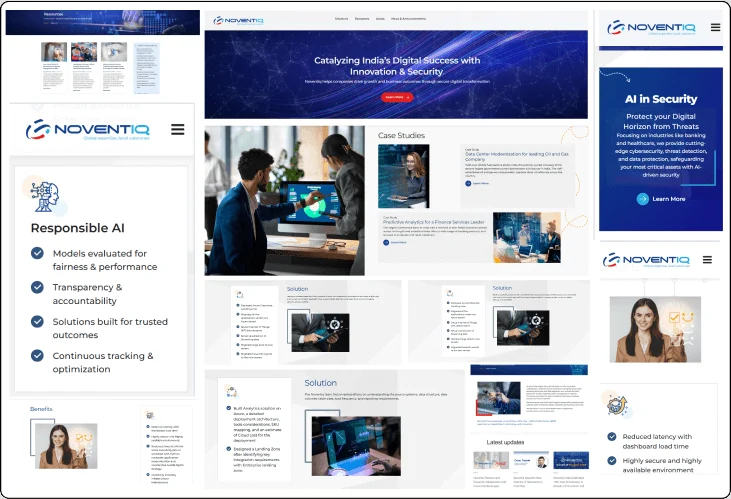Open the woman portrait above the Reduced latency card
The image size is (731, 499).
tap(655, 329)
